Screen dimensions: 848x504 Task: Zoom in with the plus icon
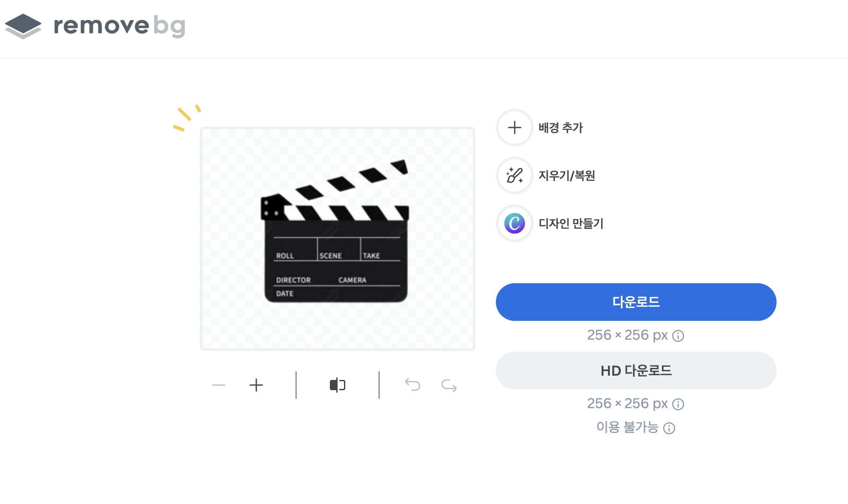tap(256, 385)
